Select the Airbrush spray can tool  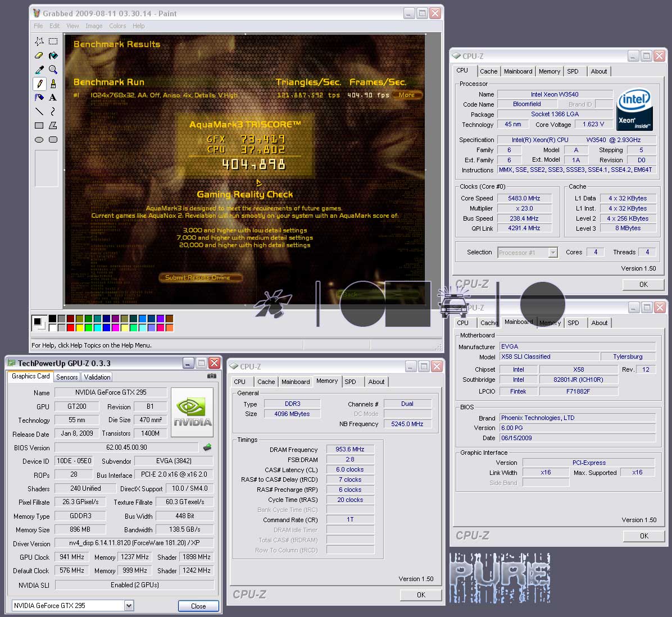[39, 98]
